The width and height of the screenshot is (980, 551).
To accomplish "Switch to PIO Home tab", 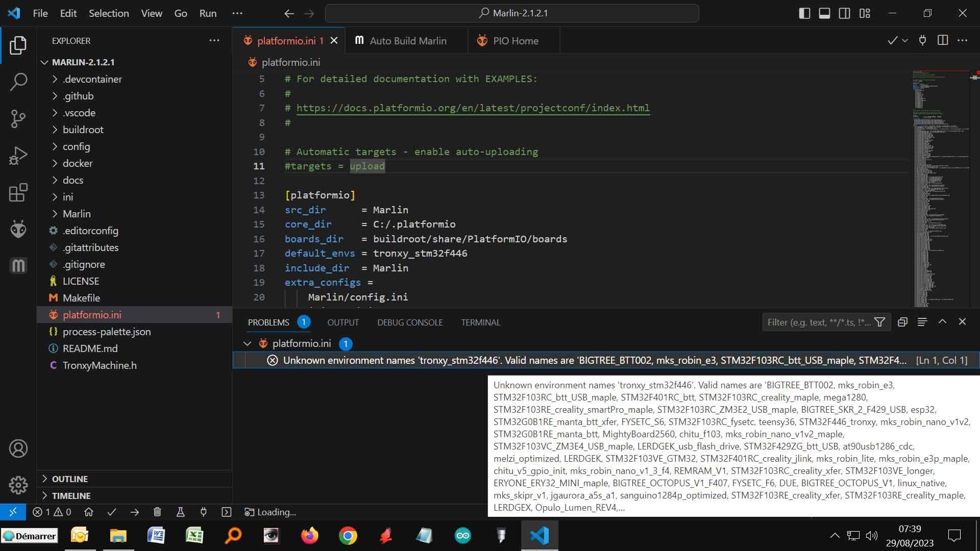I will (x=513, y=40).
